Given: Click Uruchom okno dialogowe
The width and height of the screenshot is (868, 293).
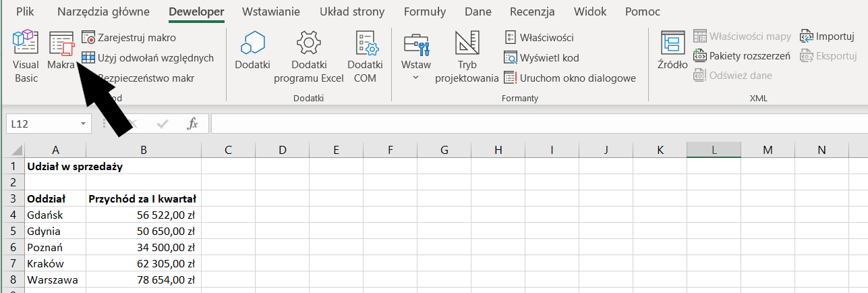Looking at the screenshot, I should [570, 78].
